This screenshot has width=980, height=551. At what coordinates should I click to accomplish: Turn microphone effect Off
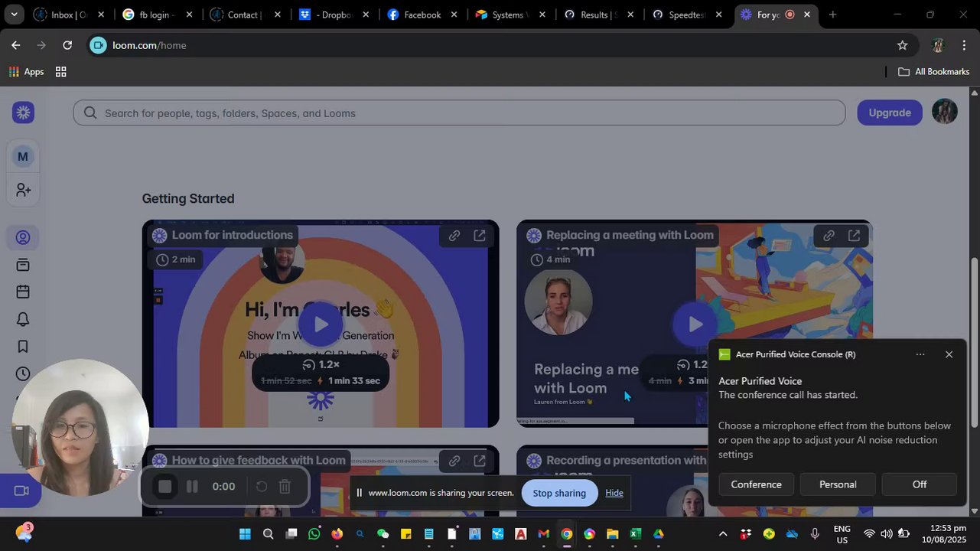click(x=920, y=484)
